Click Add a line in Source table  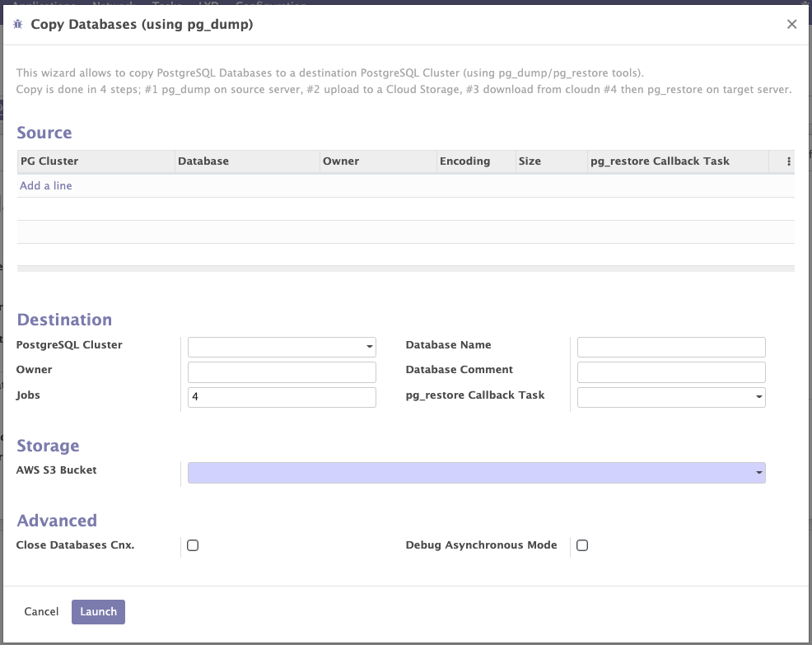(46, 186)
